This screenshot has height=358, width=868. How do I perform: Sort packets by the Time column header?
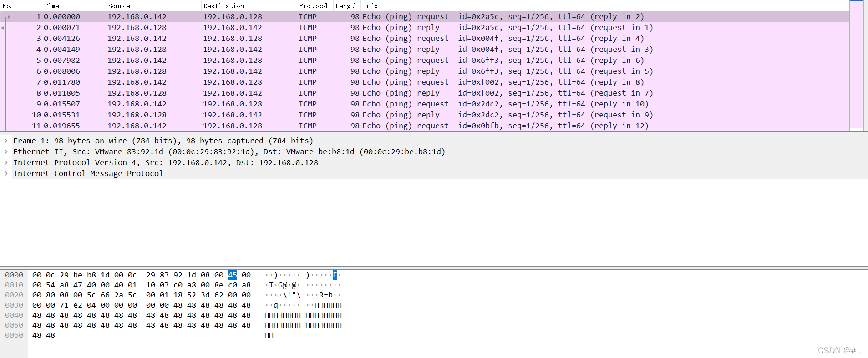click(74, 6)
